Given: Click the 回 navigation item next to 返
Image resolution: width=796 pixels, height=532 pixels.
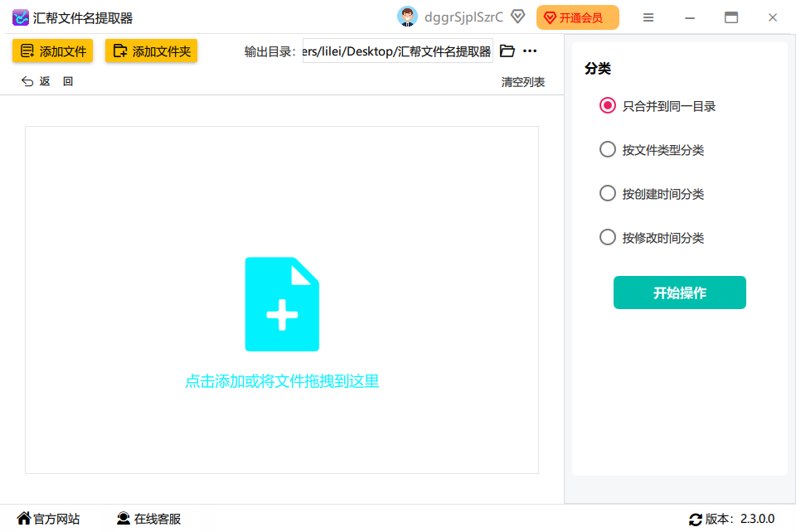Looking at the screenshot, I should 67,80.
